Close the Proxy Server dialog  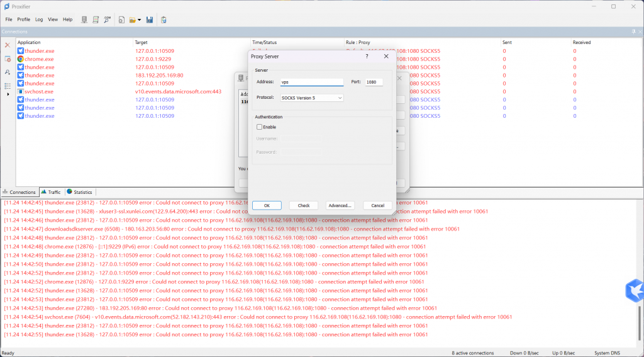(386, 56)
